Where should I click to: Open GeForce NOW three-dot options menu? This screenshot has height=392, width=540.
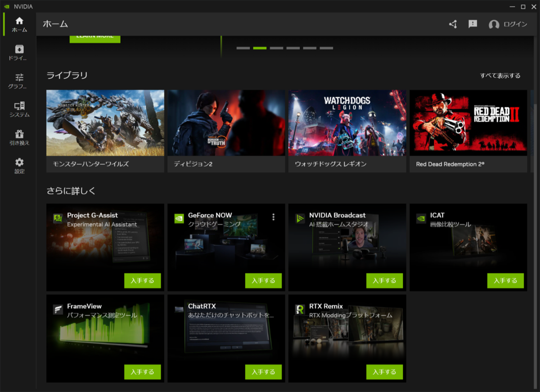pos(273,217)
